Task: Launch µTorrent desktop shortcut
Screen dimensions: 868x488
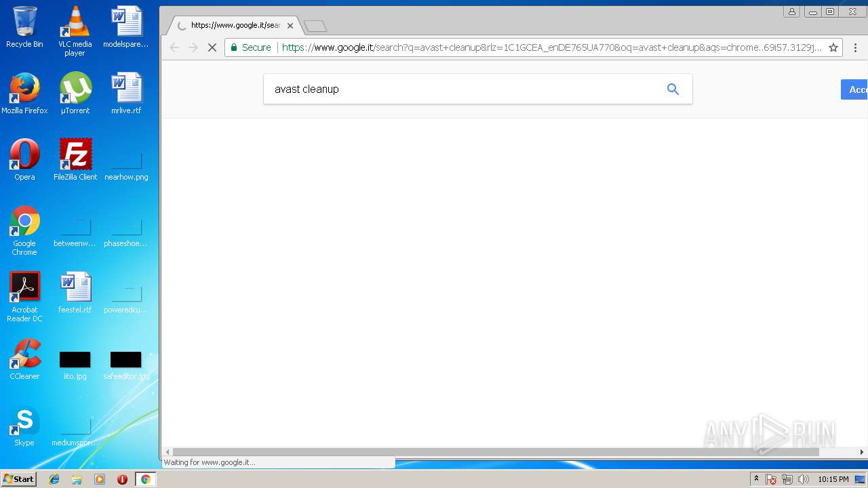Action: (x=75, y=94)
